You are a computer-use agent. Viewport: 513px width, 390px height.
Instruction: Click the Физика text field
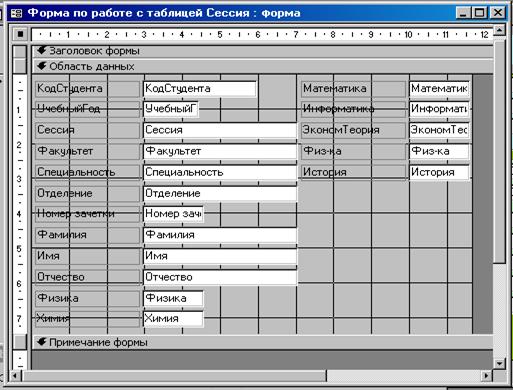pyautogui.click(x=173, y=299)
